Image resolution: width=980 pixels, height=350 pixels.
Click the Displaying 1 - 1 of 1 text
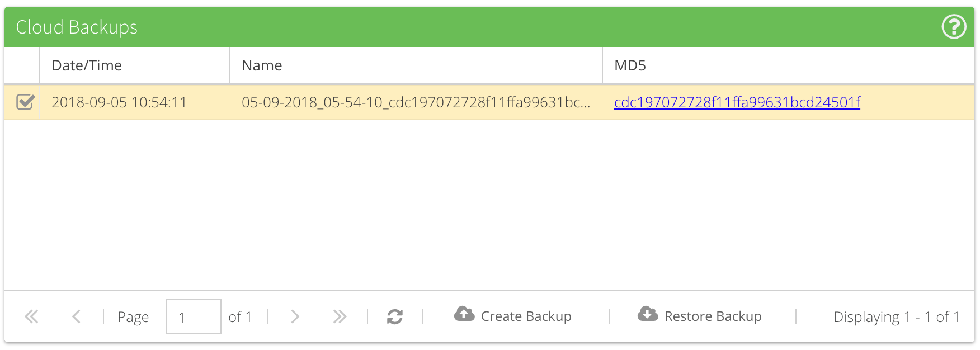click(x=896, y=317)
